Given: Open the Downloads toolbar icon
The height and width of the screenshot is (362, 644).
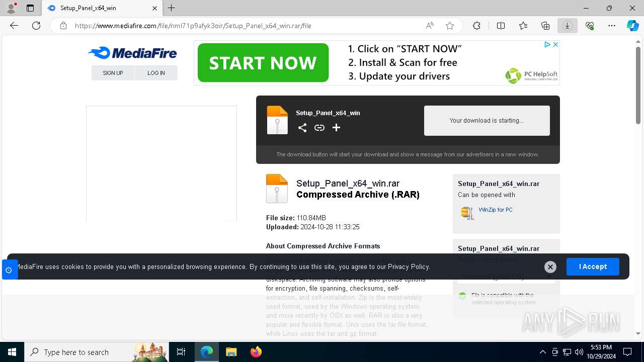Looking at the screenshot, I should (568, 26).
